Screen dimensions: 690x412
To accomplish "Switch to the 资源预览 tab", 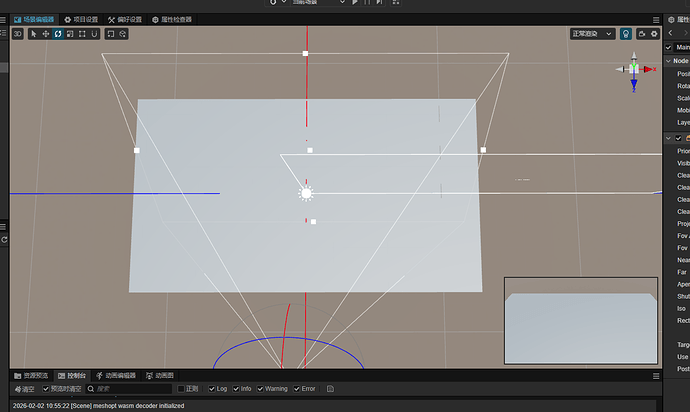I will (x=31, y=375).
